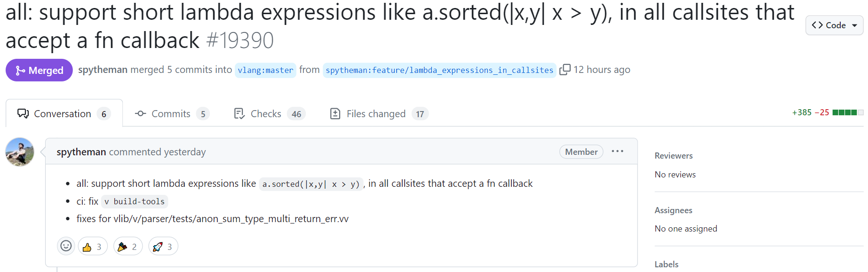Open the comment options three-dot menu
The width and height of the screenshot is (868, 272).
(617, 152)
